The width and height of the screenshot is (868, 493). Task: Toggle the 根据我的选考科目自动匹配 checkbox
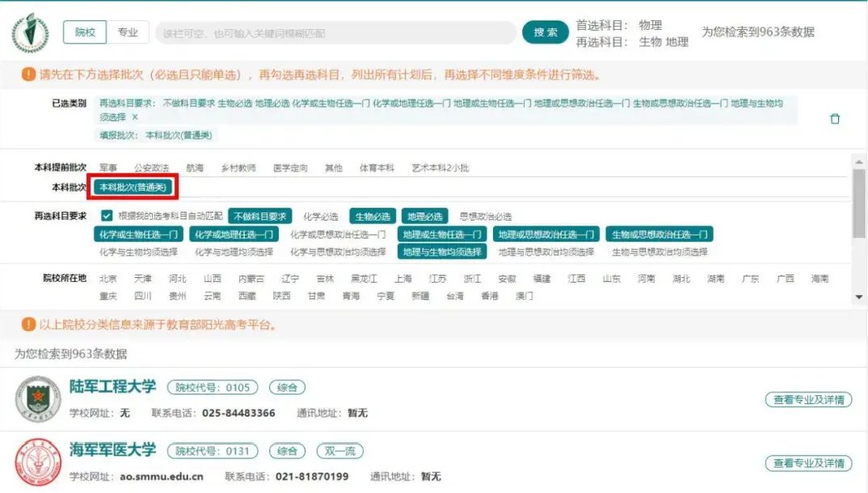click(107, 216)
